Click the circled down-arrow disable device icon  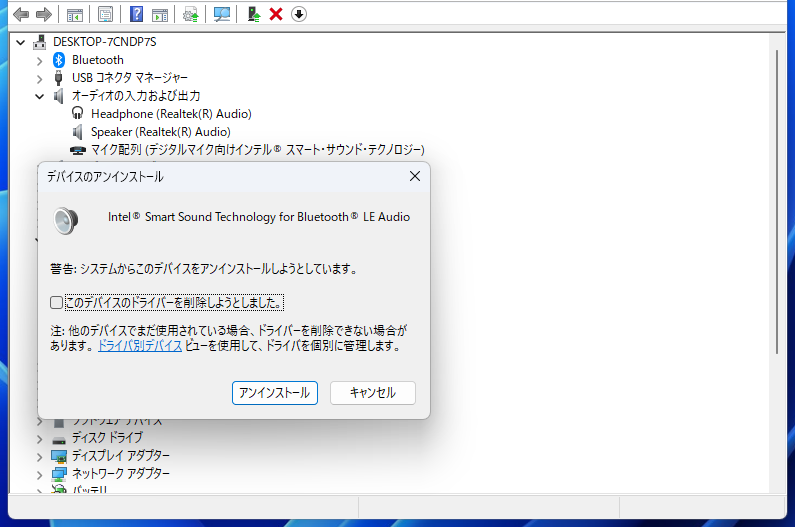tap(299, 14)
